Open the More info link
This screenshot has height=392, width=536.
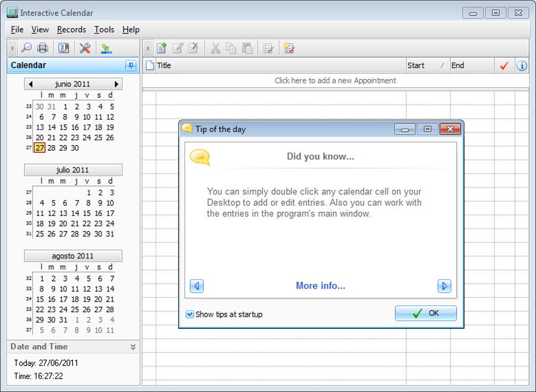click(320, 286)
